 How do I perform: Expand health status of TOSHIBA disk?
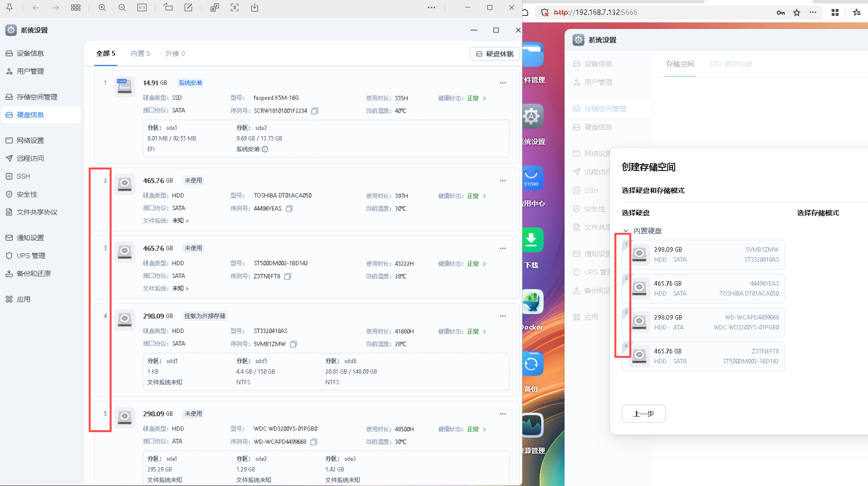(x=484, y=196)
